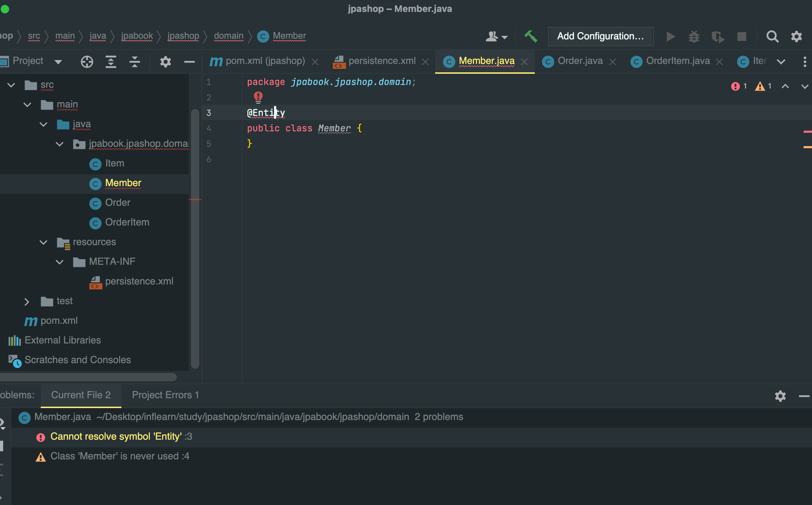Viewport: 812px width, 505px height.
Task: Open IDE settings gear in top toolbar
Action: point(796,36)
